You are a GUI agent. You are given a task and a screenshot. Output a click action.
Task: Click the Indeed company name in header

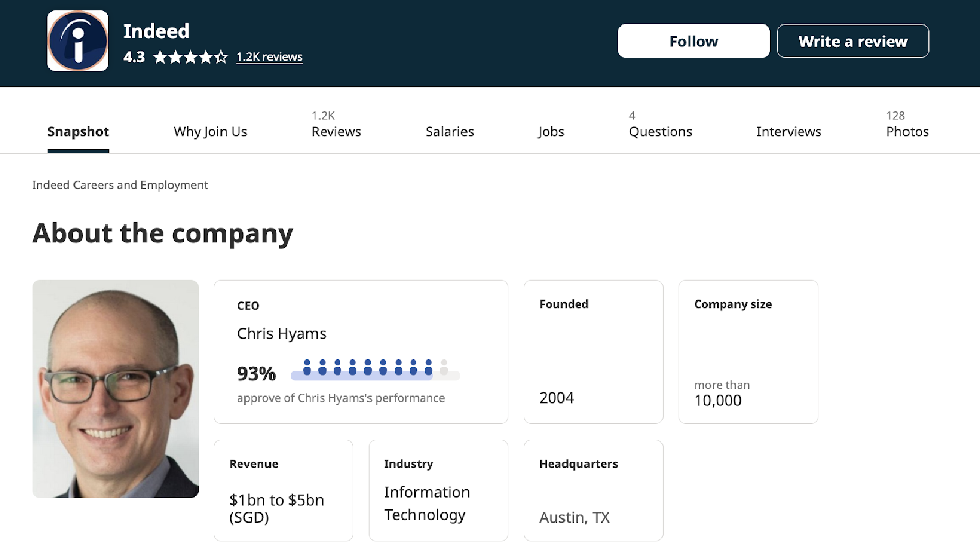click(x=156, y=31)
